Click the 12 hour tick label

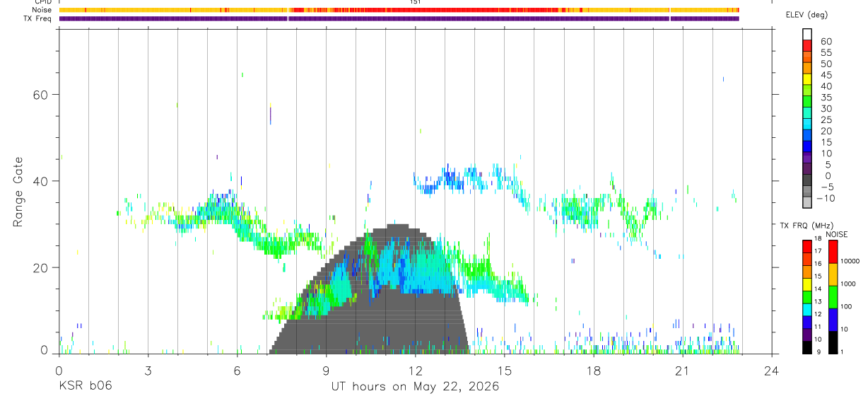tap(416, 371)
